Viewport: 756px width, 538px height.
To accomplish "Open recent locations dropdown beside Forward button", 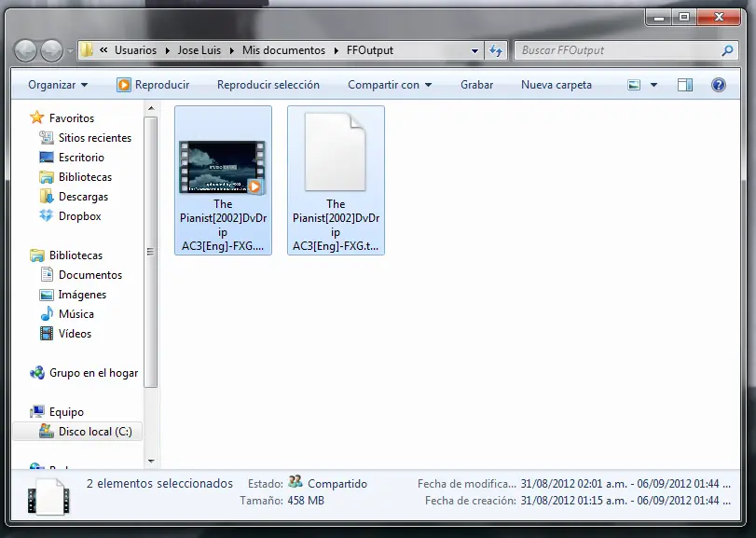I will [70, 50].
